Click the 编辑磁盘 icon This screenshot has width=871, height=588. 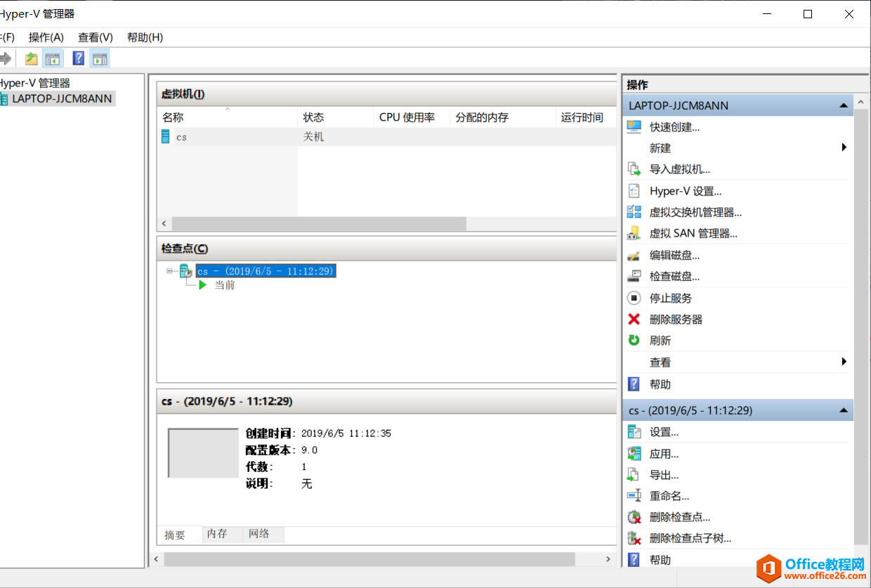[x=634, y=255]
